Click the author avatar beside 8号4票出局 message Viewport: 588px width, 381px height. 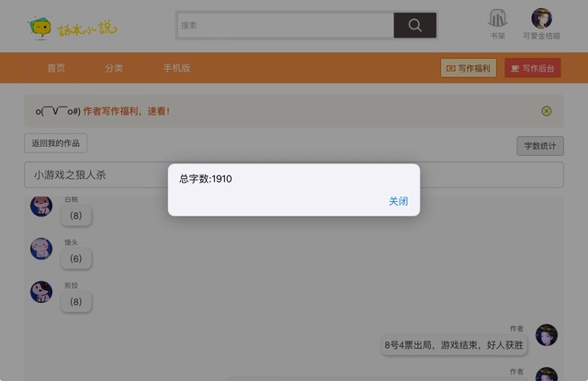(x=546, y=335)
